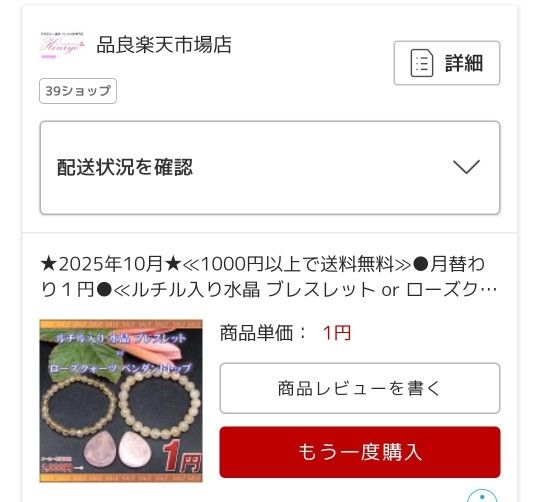
Task: Open the 品良楽天市場店 shop name link
Action: [164, 45]
